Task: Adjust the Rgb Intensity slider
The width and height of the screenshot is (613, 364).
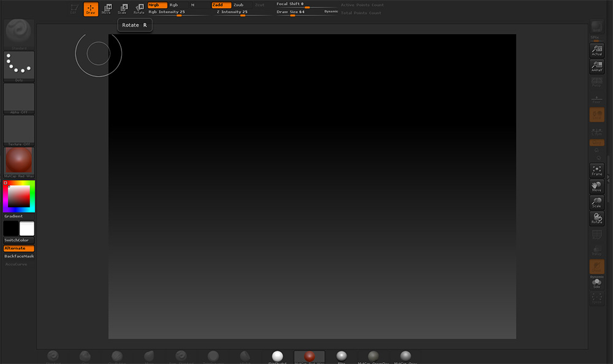Action: (x=178, y=12)
